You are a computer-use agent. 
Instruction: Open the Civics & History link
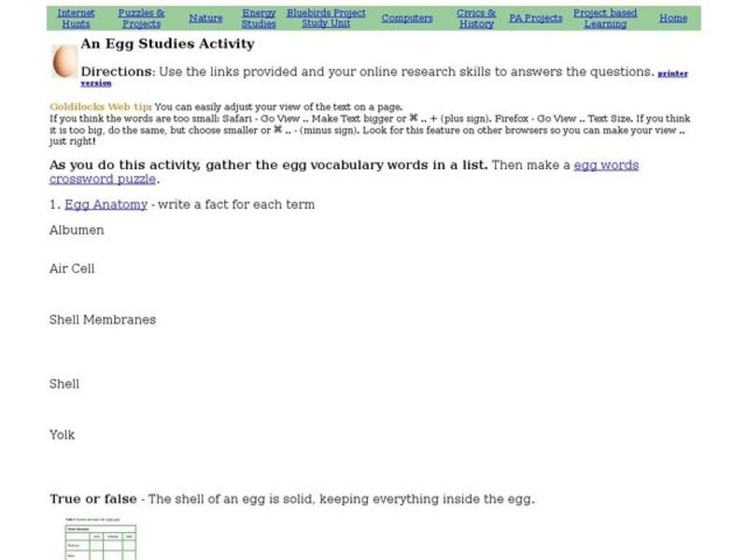click(476, 17)
